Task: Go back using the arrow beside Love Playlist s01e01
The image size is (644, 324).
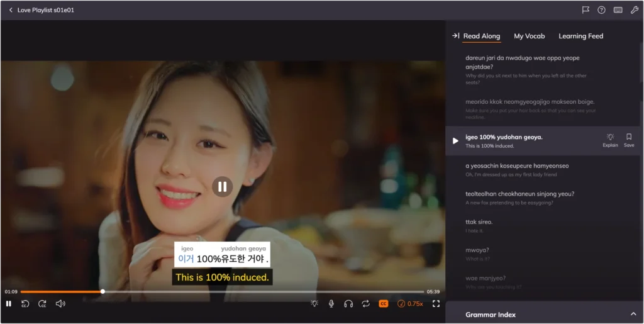Action: [11, 10]
